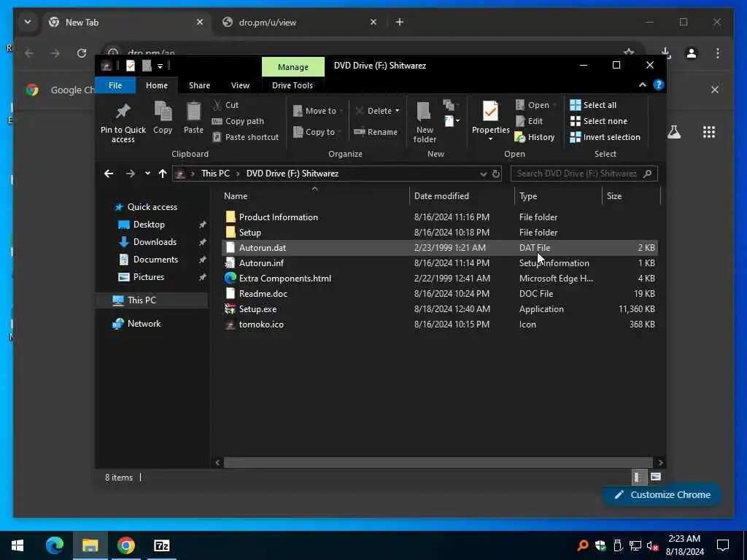Switch to the Share ribbon tab

199,85
